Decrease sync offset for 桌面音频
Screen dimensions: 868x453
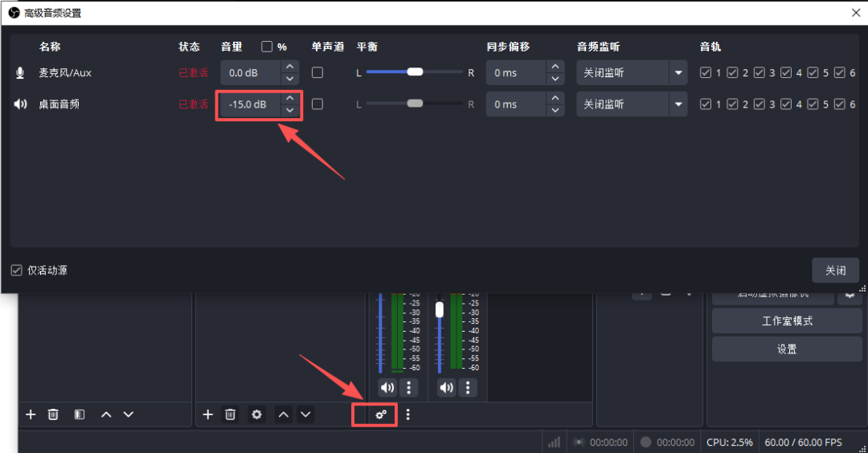click(555, 110)
